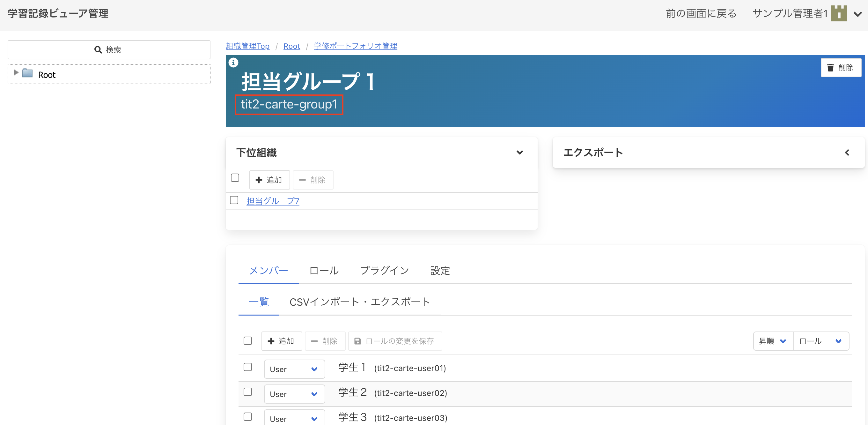
Task: Check the 学生3 row checkbox
Action: 248,417
